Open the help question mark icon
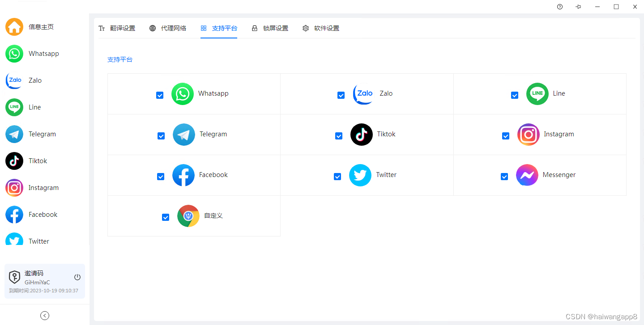644x325 pixels. 559,7
